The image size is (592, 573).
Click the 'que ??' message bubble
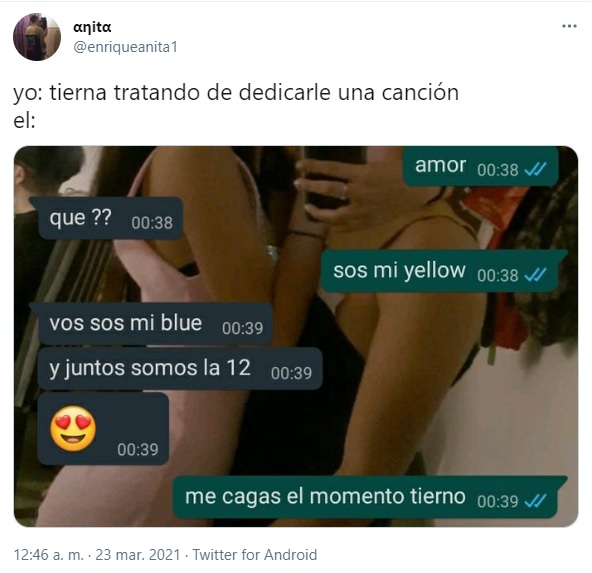pyautogui.click(x=107, y=218)
